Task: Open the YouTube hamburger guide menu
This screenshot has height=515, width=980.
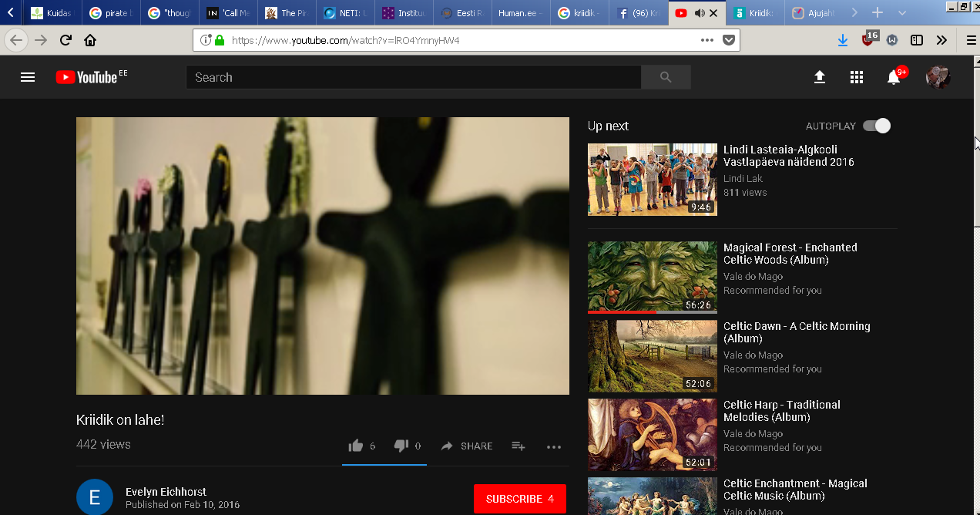Action: coord(28,77)
